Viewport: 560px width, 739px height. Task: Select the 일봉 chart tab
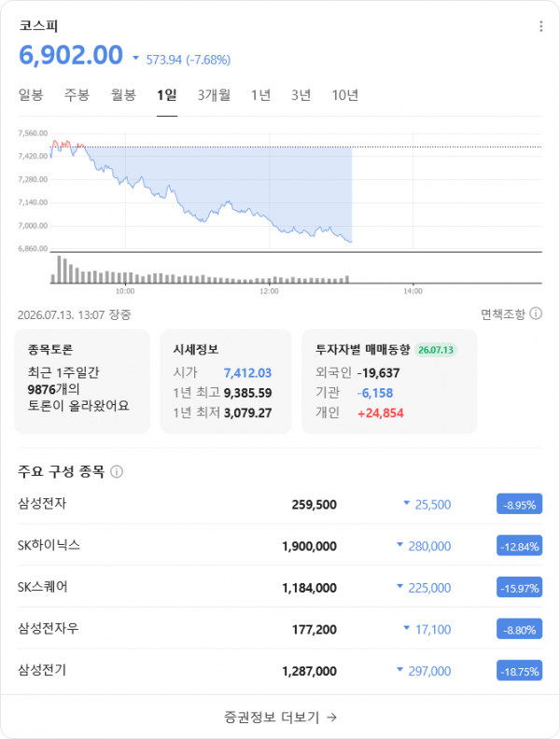click(31, 96)
